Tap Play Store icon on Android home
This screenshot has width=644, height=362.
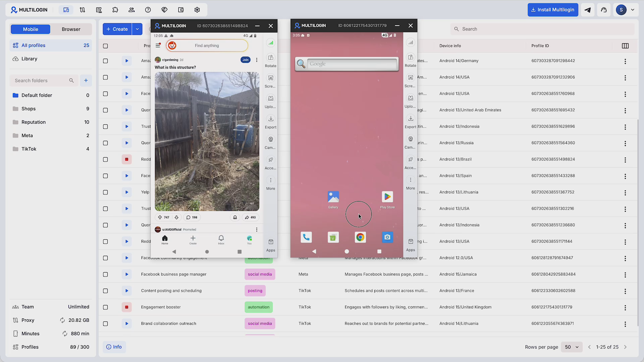click(387, 197)
